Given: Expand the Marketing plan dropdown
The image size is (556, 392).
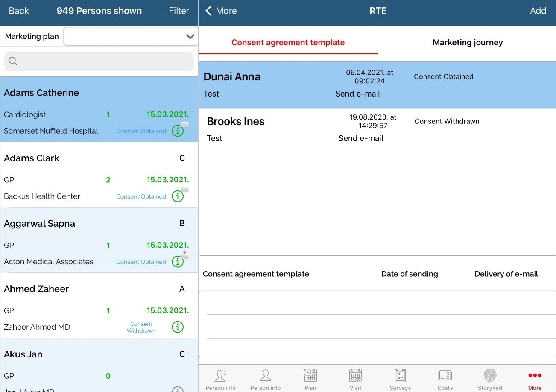Looking at the screenshot, I should pos(190,37).
